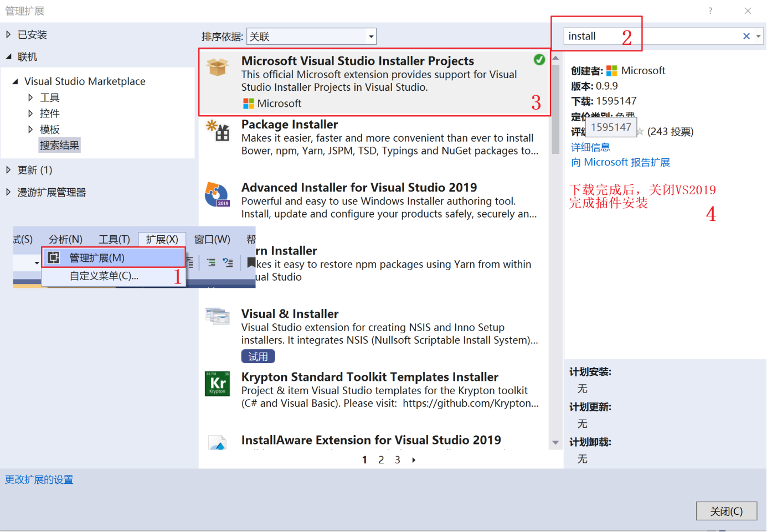Open the search box history dropdown arrow
This screenshot has width=767, height=532.
pyautogui.click(x=758, y=37)
